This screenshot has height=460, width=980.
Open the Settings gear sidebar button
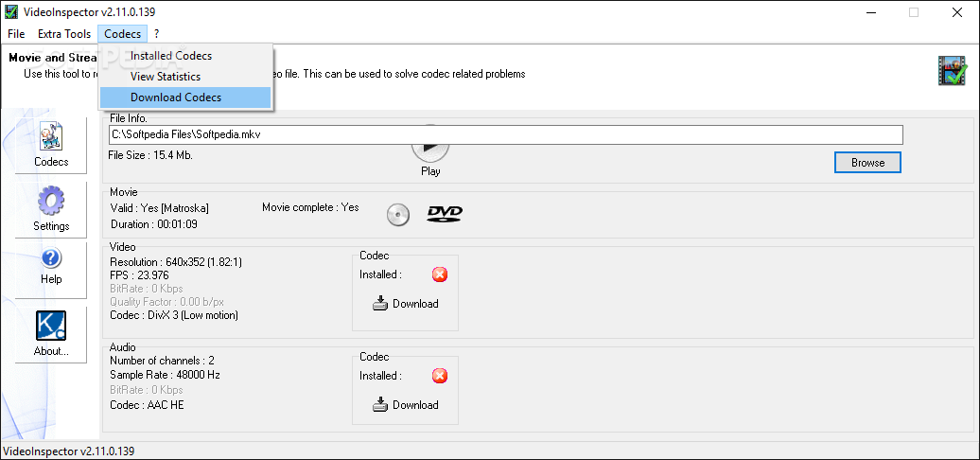51,210
